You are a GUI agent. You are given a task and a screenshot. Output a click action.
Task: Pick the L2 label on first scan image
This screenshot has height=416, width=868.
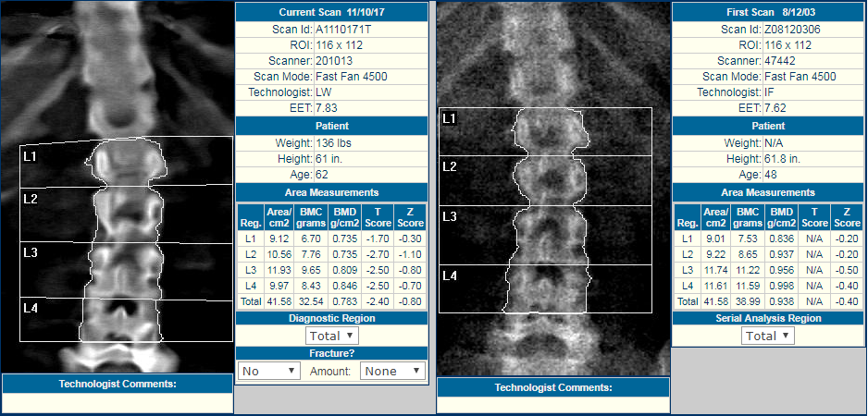pyautogui.click(x=450, y=166)
